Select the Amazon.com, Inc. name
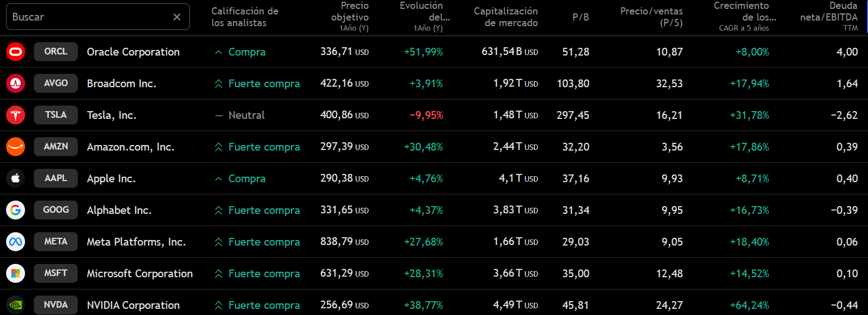 click(131, 147)
